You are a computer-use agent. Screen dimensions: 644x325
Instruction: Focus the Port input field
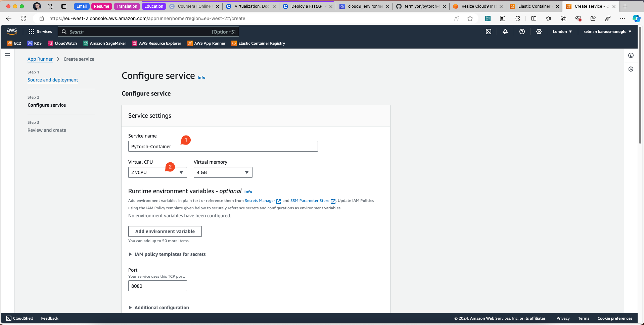click(x=157, y=286)
